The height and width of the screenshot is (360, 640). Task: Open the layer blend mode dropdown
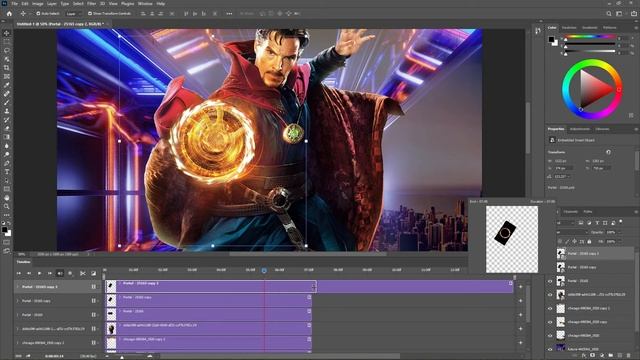tap(572, 232)
